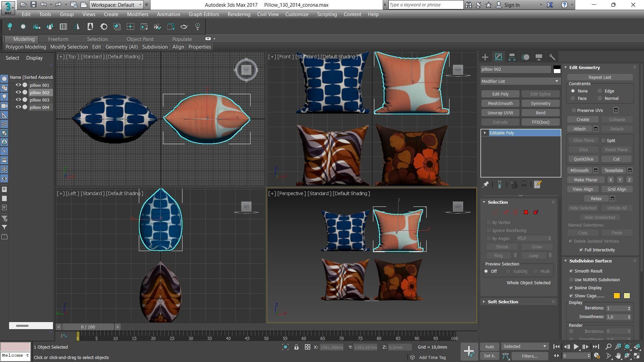Select Normal constraint radio button

(x=600, y=99)
